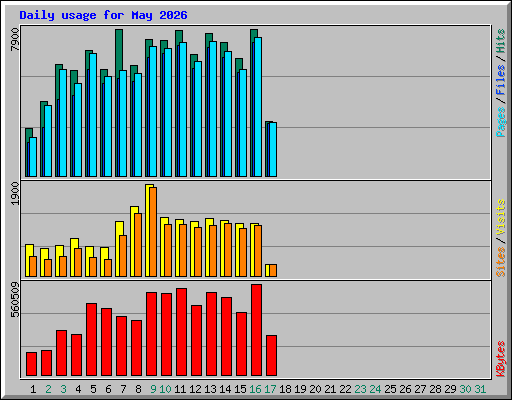512x400 pixels.
Task: Click day 31 on the x-axis
Action: tap(480, 389)
